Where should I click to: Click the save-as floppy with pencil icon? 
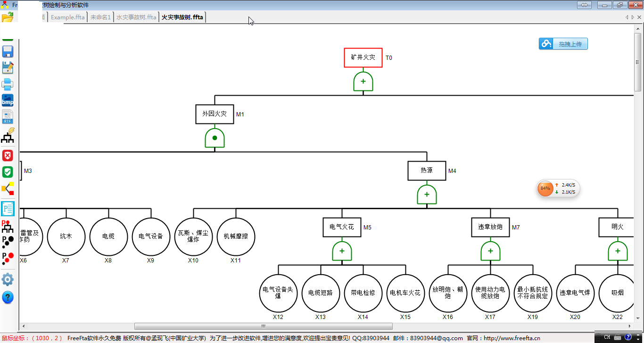pyautogui.click(x=8, y=68)
